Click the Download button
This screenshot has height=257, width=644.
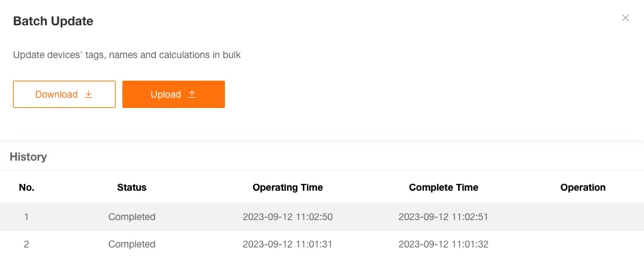click(64, 94)
